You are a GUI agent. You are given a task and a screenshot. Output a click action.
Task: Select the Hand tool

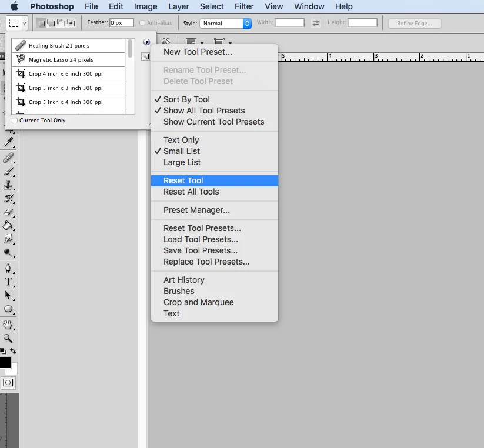point(8,325)
